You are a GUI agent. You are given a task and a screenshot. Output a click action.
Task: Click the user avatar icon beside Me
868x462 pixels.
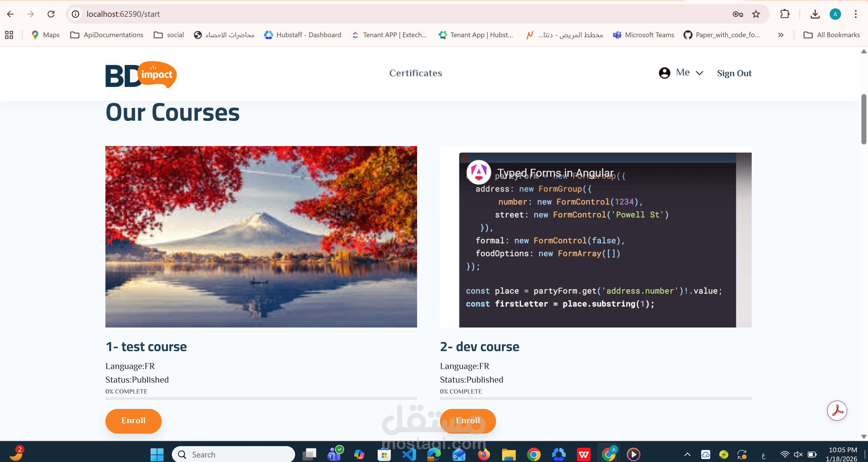point(664,73)
